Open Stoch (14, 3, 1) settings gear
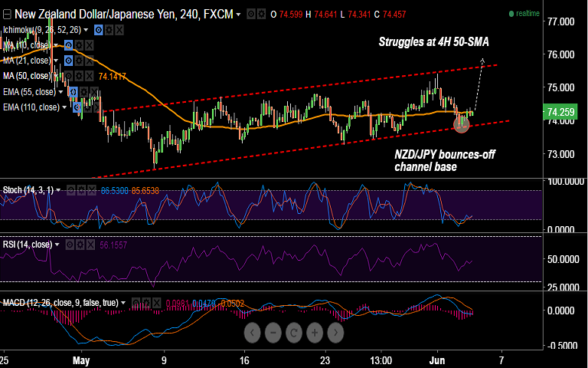Screen dimensions: 588x368 click(81, 191)
